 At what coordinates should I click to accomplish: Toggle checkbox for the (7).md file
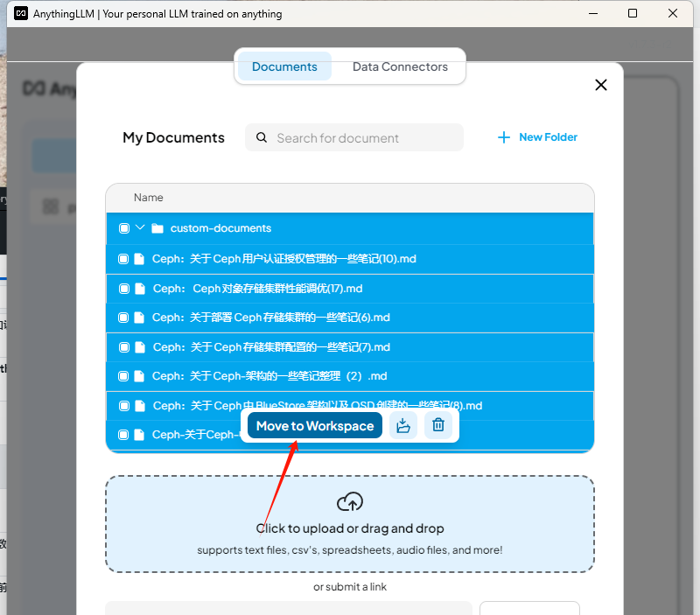coord(124,347)
